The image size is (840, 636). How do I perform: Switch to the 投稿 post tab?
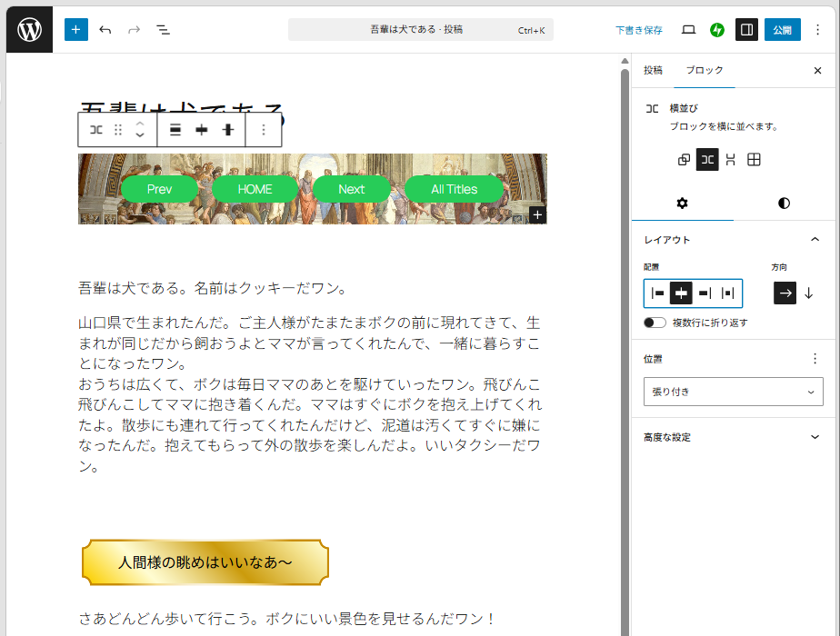(653, 70)
